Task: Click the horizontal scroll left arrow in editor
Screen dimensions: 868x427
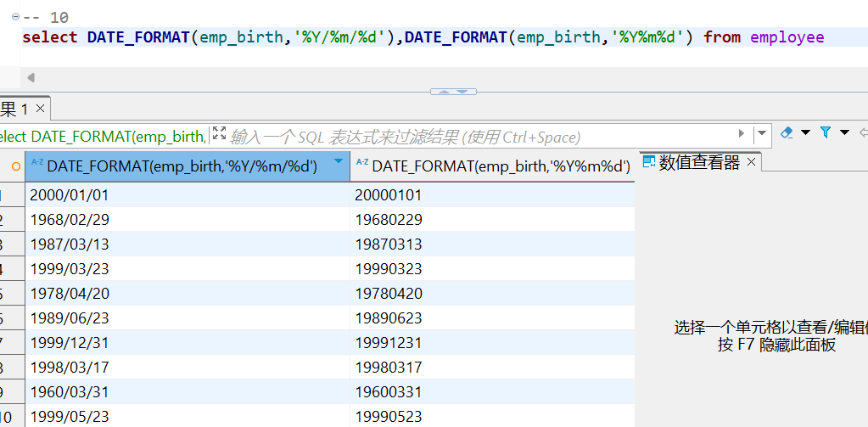Action: tap(31, 78)
